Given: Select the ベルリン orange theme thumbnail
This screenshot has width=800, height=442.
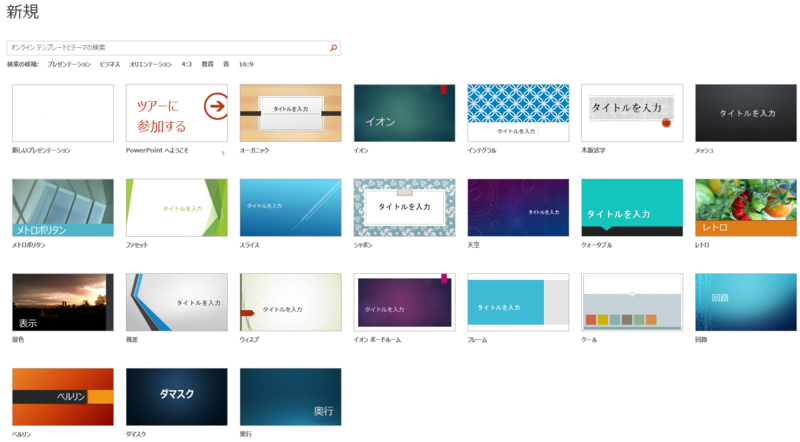Looking at the screenshot, I should coord(63,397).
